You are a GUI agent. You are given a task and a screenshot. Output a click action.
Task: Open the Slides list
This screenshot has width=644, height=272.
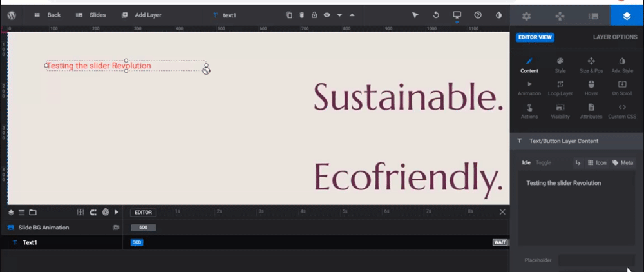point(91,15)
